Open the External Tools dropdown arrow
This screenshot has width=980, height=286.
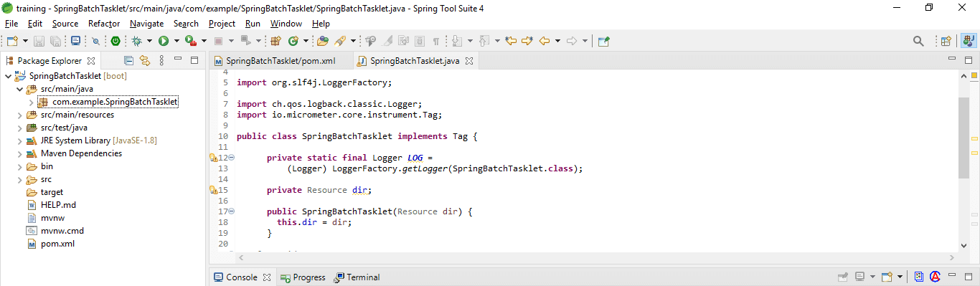(x=204, y=41)
